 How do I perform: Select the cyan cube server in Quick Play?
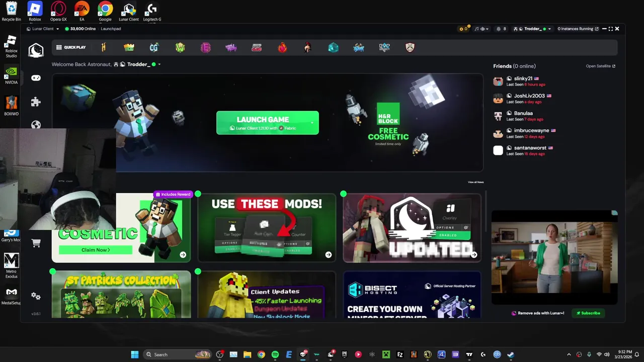[x=333, y=47]
